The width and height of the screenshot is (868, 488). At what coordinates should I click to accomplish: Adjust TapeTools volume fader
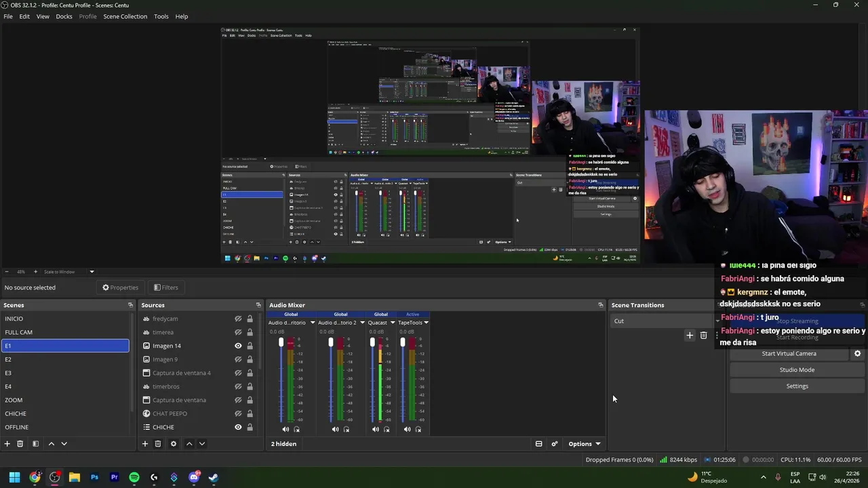point(403,343)
